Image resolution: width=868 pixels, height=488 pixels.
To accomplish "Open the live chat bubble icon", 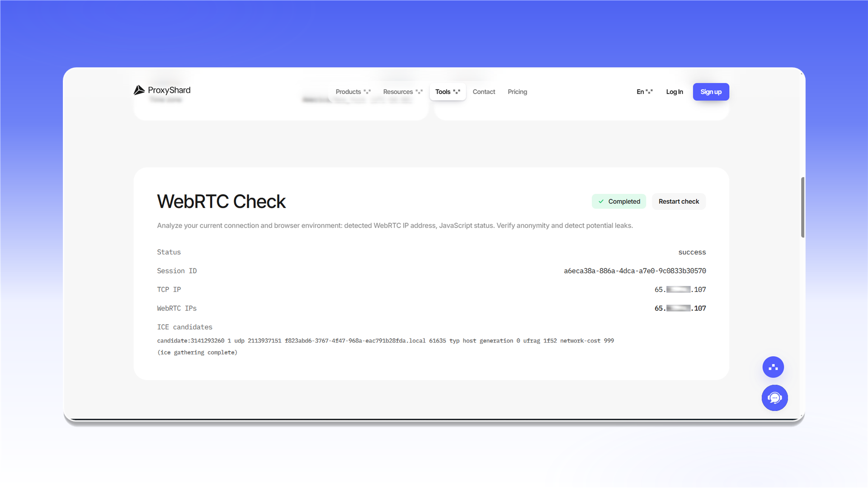I will pos(774,398).
